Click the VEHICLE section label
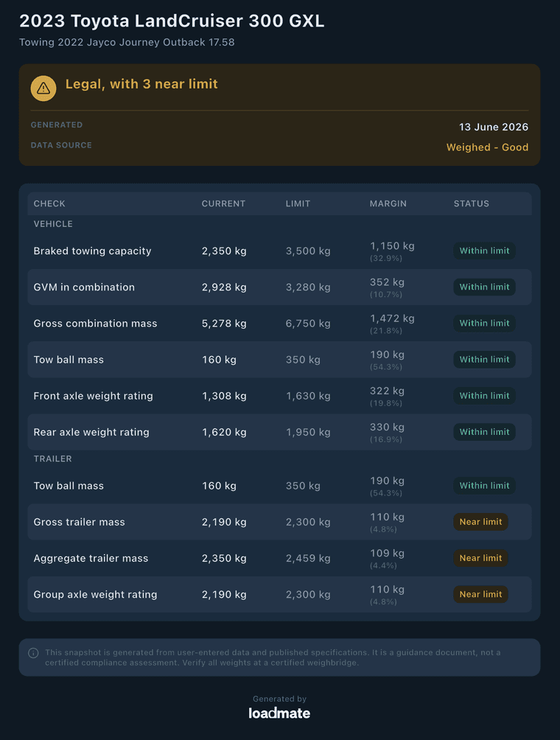The width and height of the screenshot is (560, 740). [x=53, y=224]
